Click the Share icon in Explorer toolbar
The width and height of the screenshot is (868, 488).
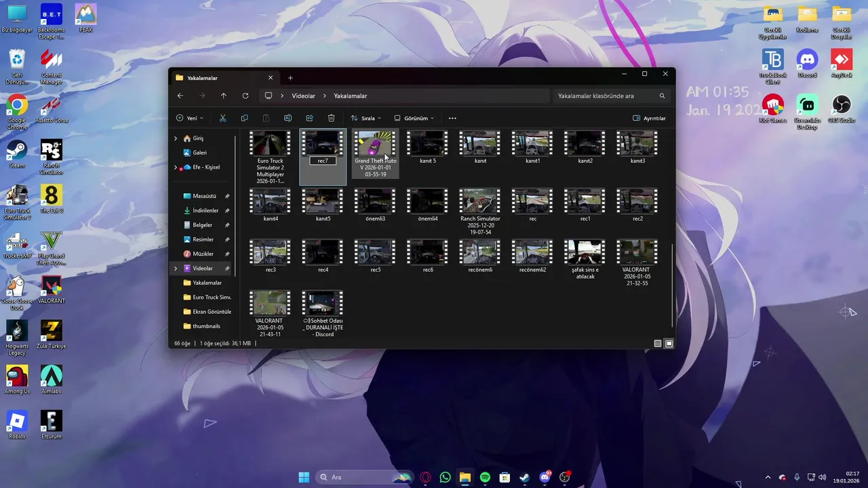coord(309,118)
